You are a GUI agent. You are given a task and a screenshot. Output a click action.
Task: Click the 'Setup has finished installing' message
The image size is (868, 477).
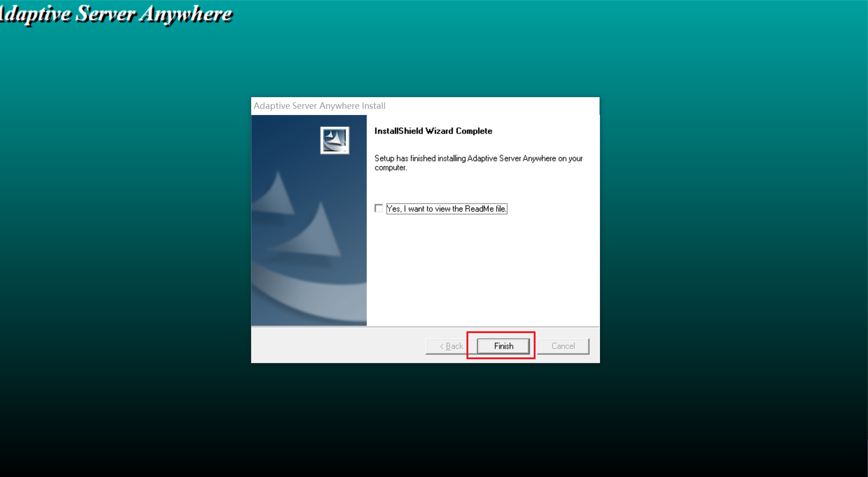(479, 163)
